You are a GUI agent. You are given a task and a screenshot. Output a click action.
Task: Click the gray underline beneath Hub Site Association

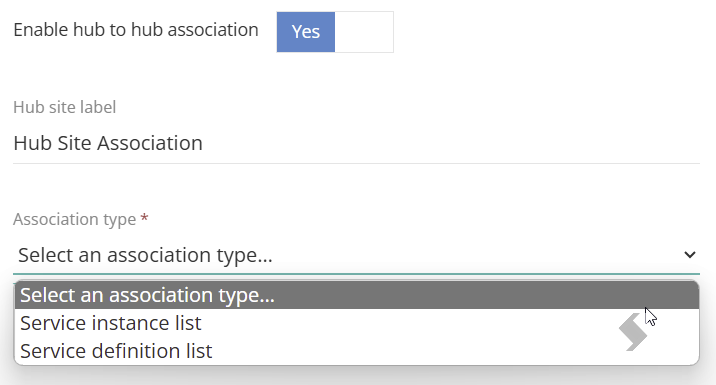coord(356,163)
